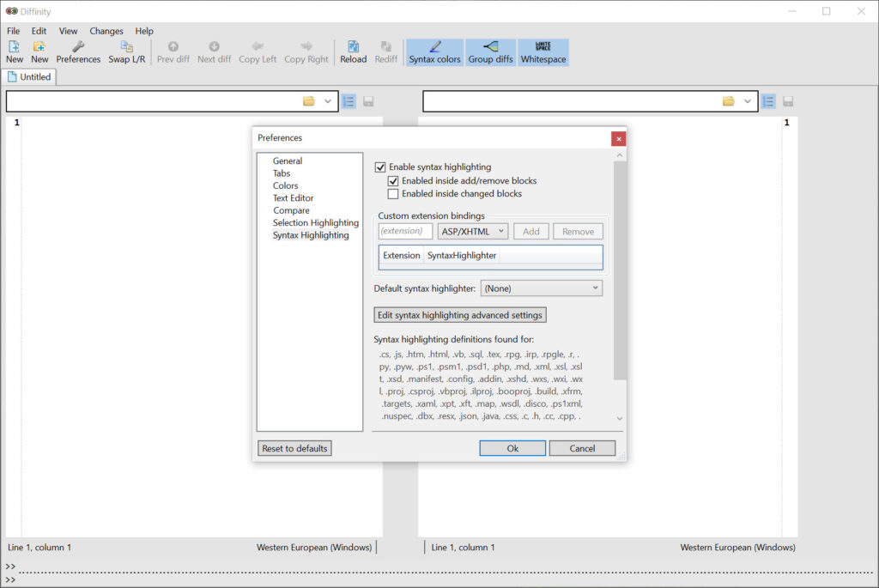Click Reset to defaults button
879x588 pixels.
[x=294, y=448]
